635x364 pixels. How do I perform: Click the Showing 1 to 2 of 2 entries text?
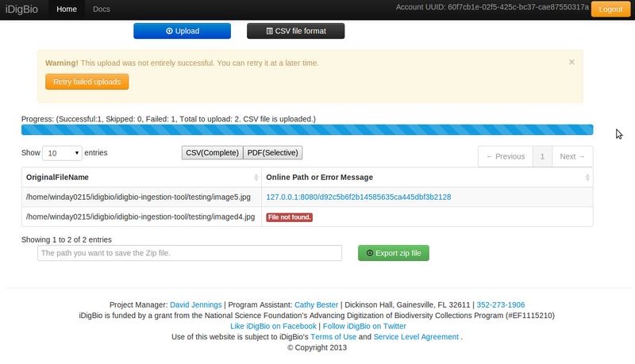pyautogui.click(x=67, y=239)
